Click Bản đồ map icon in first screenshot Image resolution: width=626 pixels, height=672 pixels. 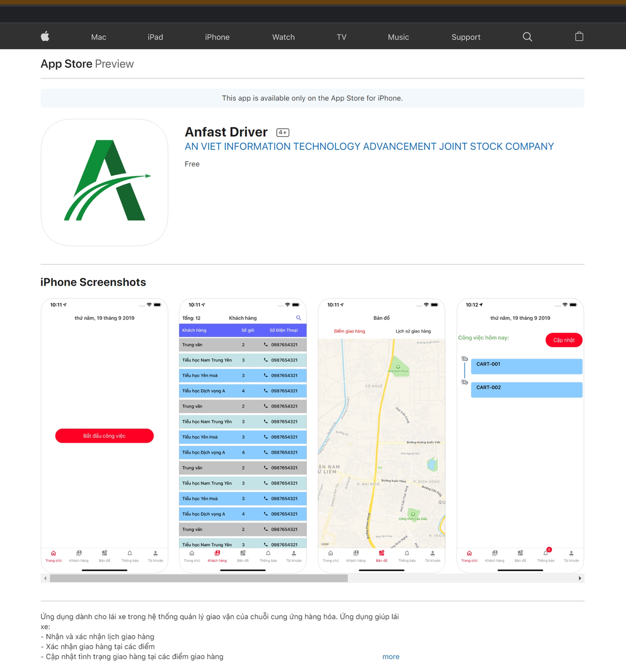pyautogui.click(x=104, y=553)
